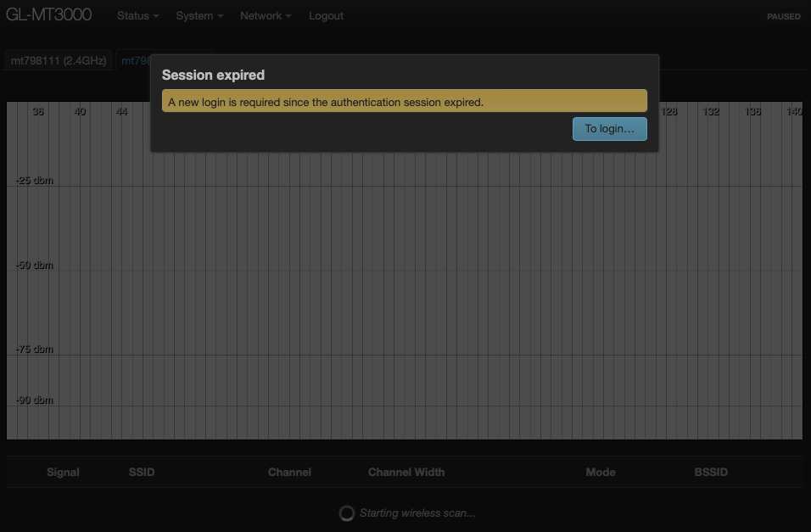The image size is (811, 532).
Task: Click the GL-MT3000 brand title
Action: point(48,15)
